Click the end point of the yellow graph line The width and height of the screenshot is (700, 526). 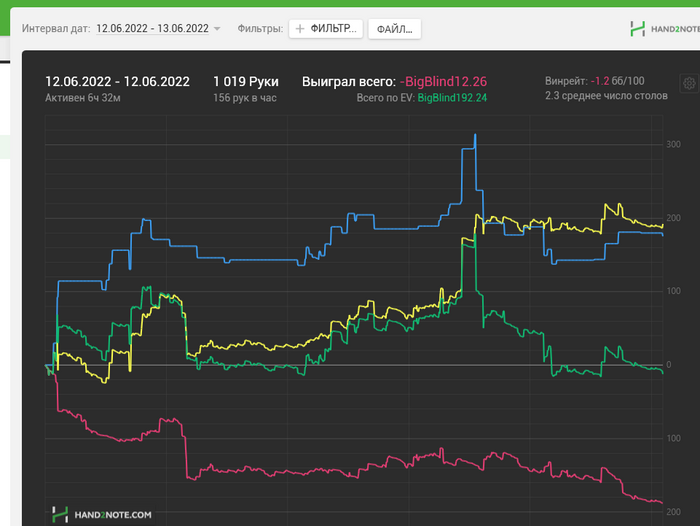tap(662, 226)
